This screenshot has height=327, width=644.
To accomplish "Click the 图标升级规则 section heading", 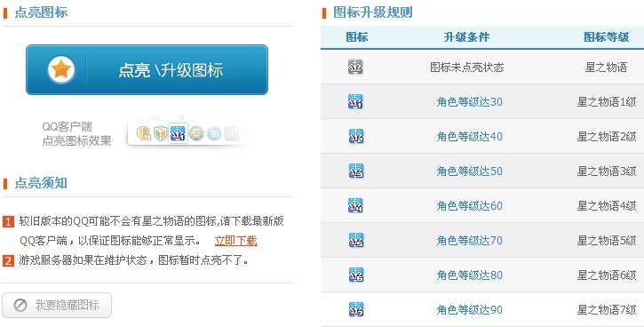I will click(x=373, y=12).
